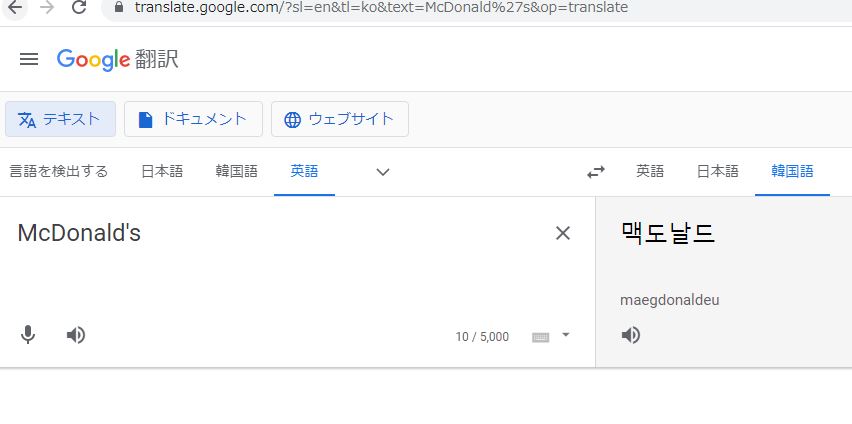
Task: Switch to ウェブサイト translation
Action: point(340,119)
